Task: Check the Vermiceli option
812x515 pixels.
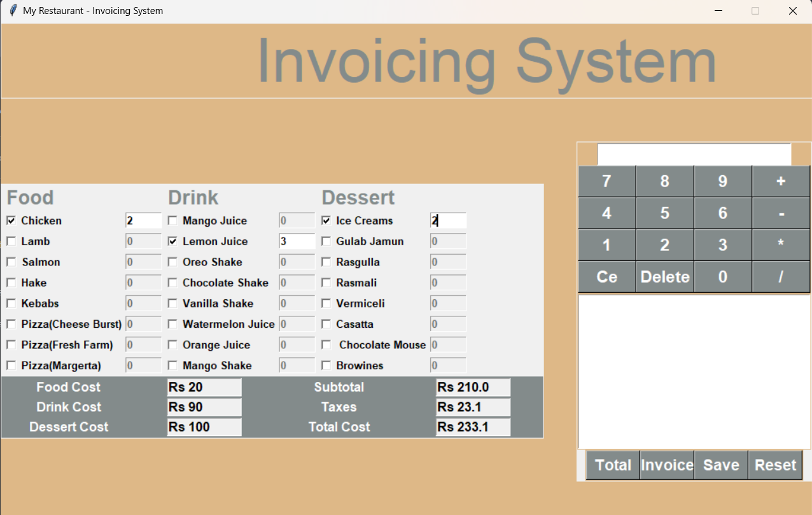Action: pyautogui.click(x=326, y=304)
